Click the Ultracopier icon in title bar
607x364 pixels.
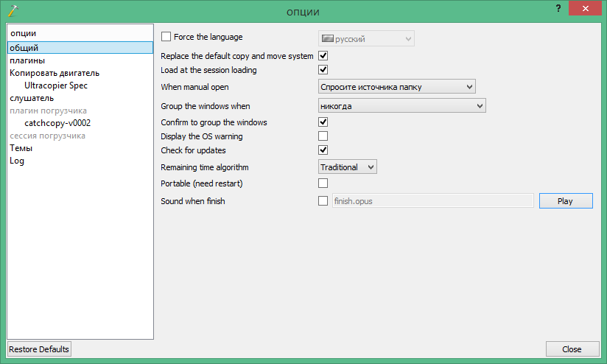tap(12, 11)
